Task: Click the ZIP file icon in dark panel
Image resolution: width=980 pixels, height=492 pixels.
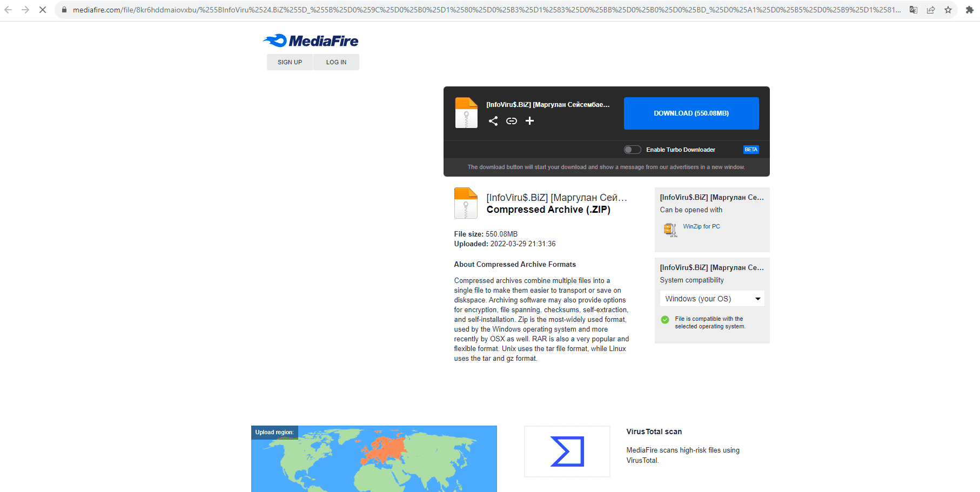Action: click(466, 112)
